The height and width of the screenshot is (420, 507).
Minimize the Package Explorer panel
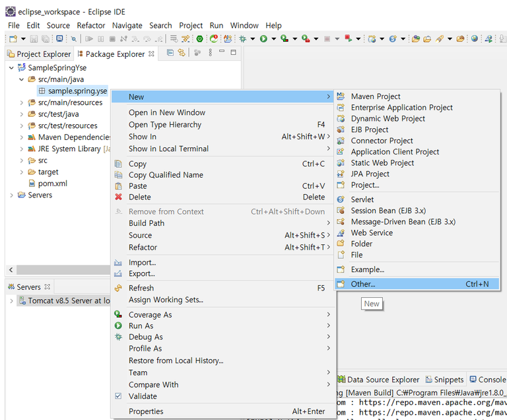[x=222, y=52]
